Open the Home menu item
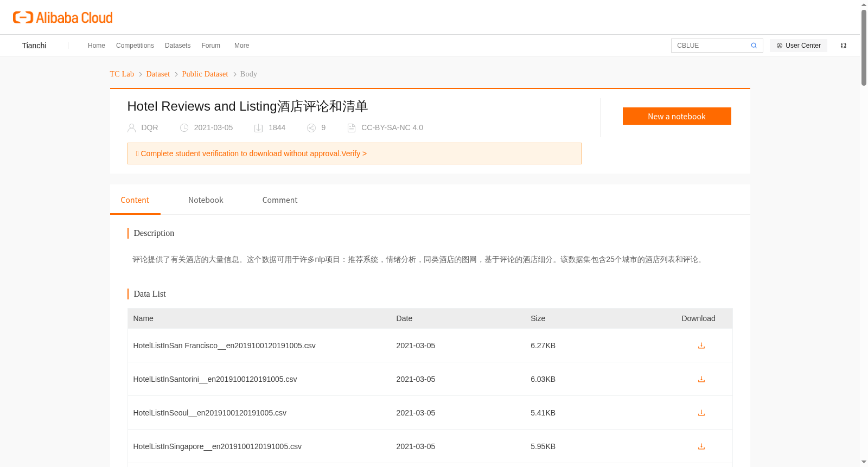Image resolution: width=868 pixels, height=467 pixels. 97,46
